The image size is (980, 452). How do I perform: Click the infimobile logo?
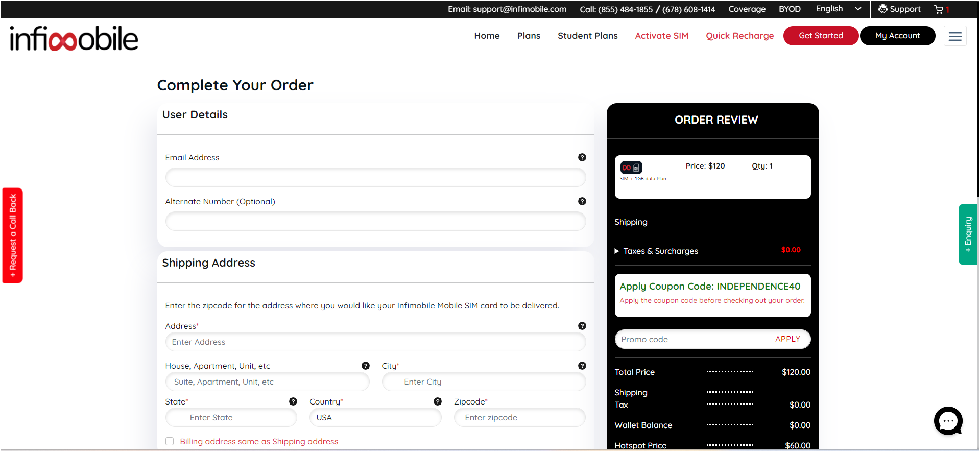[74, 38]
